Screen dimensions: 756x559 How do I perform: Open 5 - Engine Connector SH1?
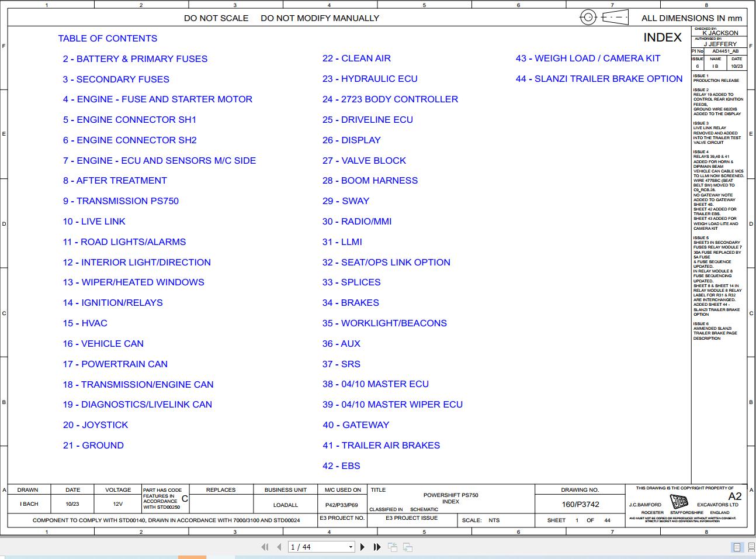coord(130,120)
